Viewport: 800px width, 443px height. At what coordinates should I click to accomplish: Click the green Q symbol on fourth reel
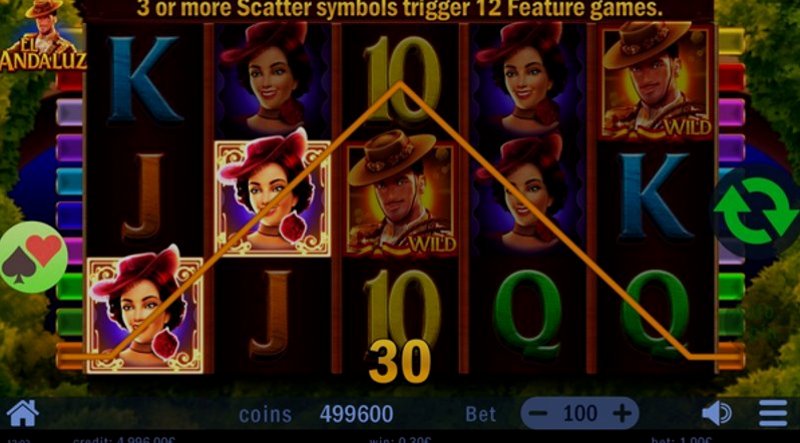click(528, 312)
